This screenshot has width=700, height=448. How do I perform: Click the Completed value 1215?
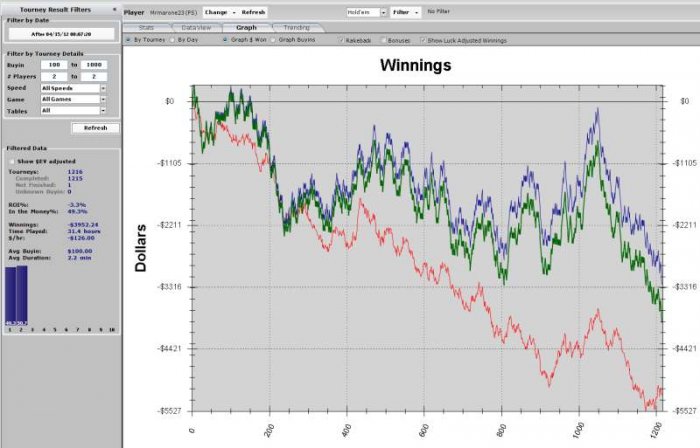(75, 178)
